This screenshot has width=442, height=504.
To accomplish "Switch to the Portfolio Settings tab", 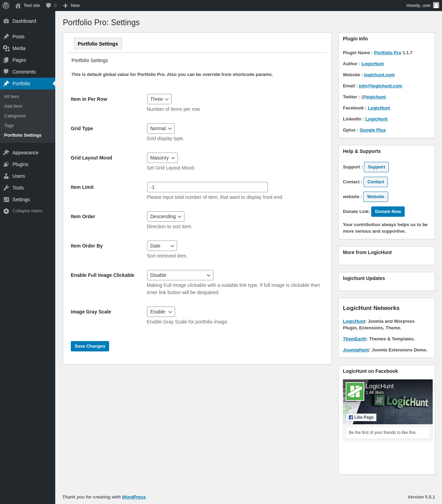I will (98, 44).
